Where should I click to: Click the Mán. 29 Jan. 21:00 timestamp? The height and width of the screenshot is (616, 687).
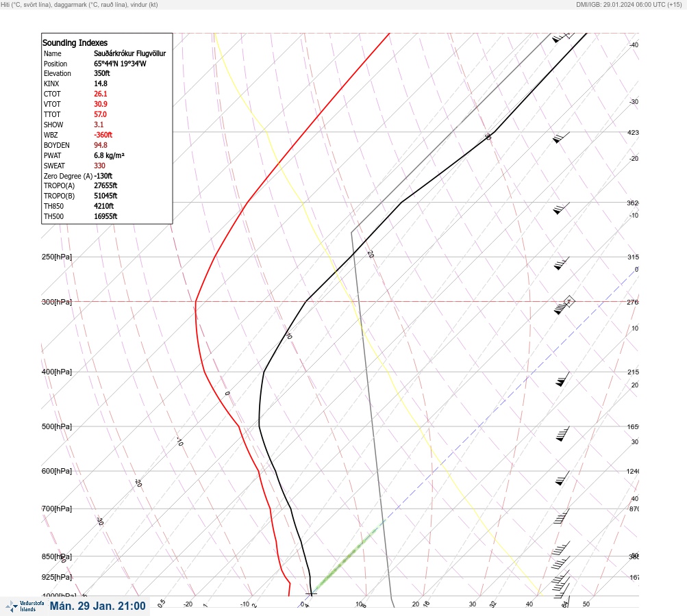tap(97, 606)
